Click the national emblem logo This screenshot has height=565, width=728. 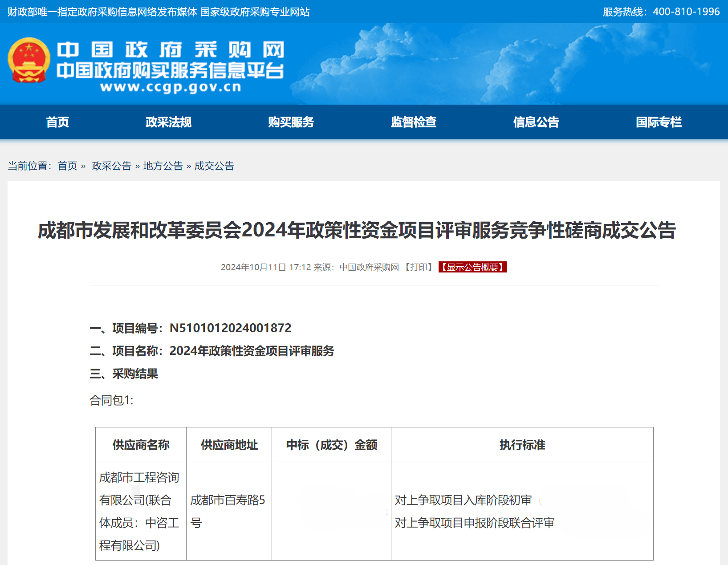[x=29, y=61]
